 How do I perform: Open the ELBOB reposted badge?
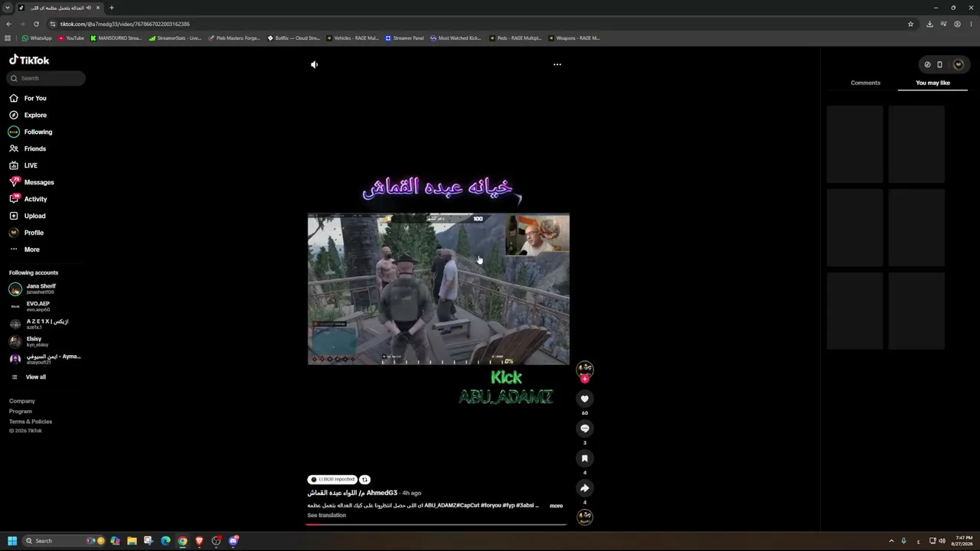tap(333, 480)
